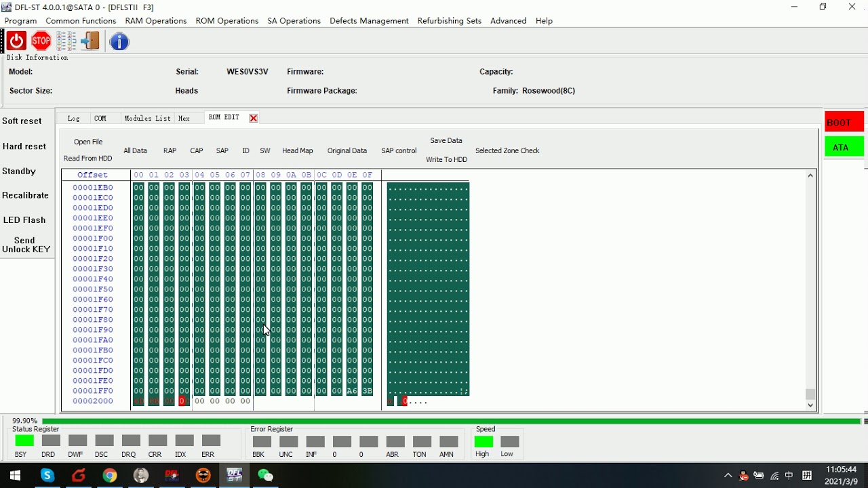Show hidden system tray icons
Screen dimensions: 868x488
[x=728, y=476]
